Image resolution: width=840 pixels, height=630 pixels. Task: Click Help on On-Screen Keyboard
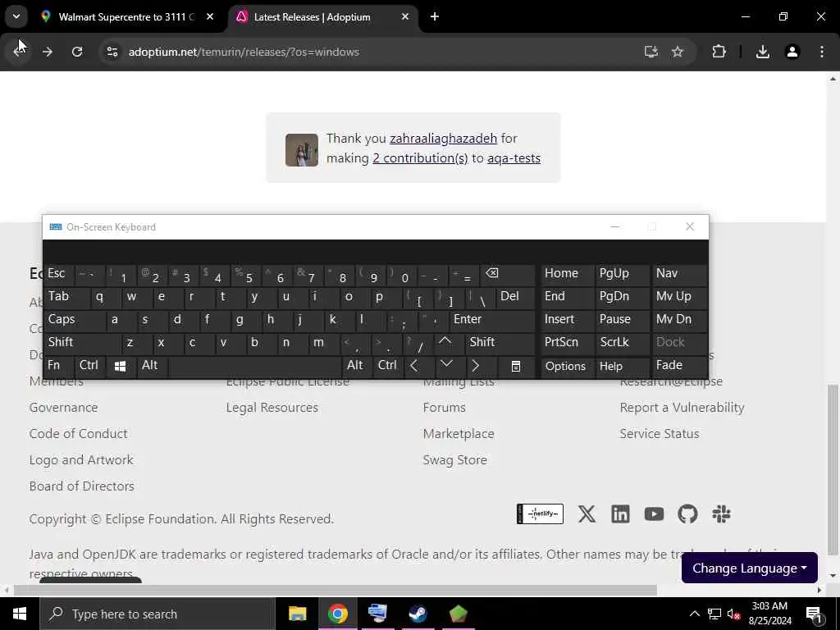click(622, 367)
